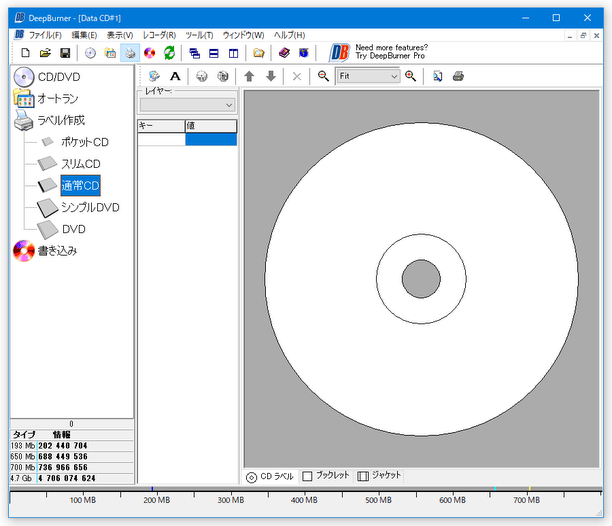Screen dimensions: 612x526
Task: Click the New document toolbar icon
Action: [x=25, y=53]
